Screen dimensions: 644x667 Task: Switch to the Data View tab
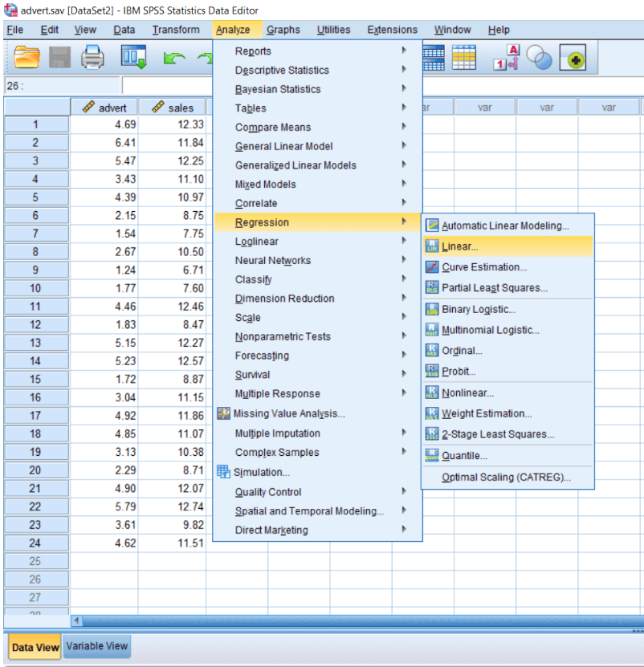tap(35, 646)
